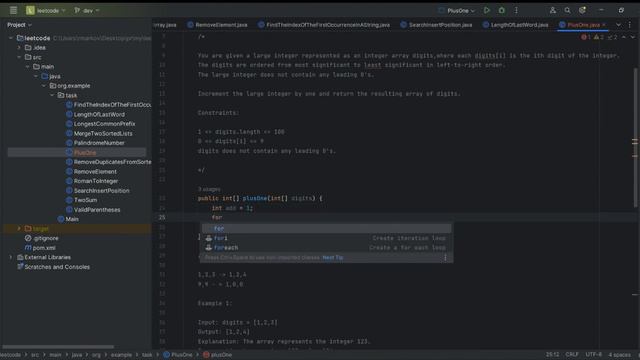
Task: Open MergeTwoSortedLists class in tree
Action: pos(99,133)
